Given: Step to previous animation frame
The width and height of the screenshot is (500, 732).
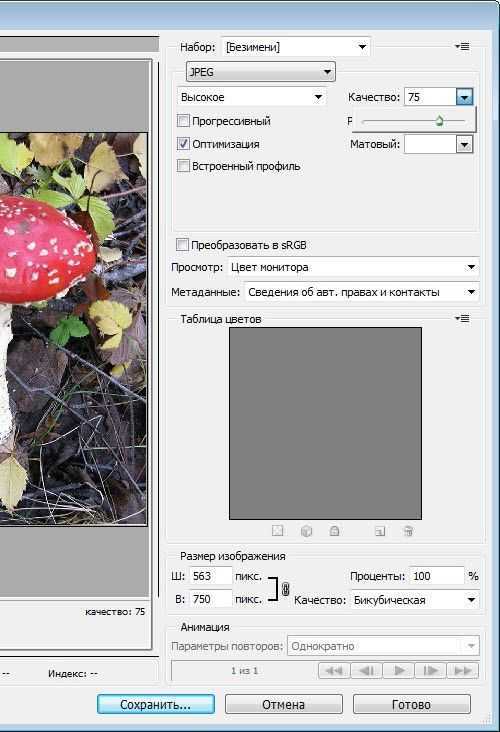Looking at the screenshot, I should pyautogui.click(x=366, y=671).
